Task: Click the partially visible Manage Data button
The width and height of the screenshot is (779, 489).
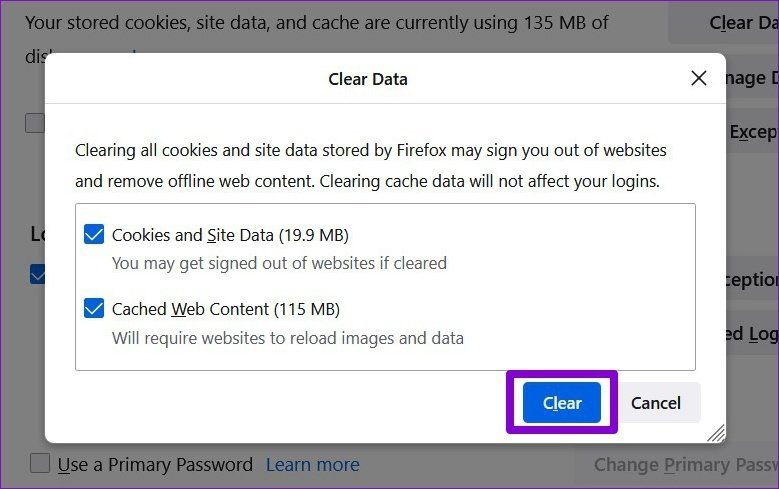Action: (752, 79)
